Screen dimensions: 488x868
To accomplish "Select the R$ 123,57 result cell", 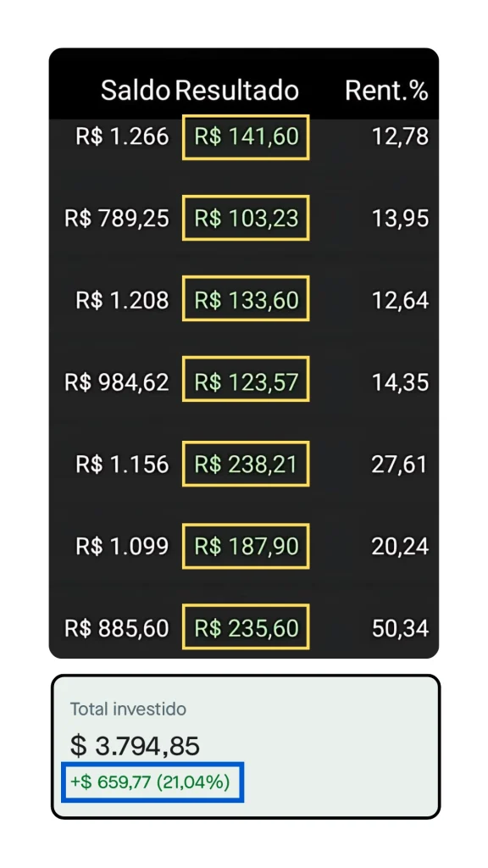I will (x=246, y=381).
